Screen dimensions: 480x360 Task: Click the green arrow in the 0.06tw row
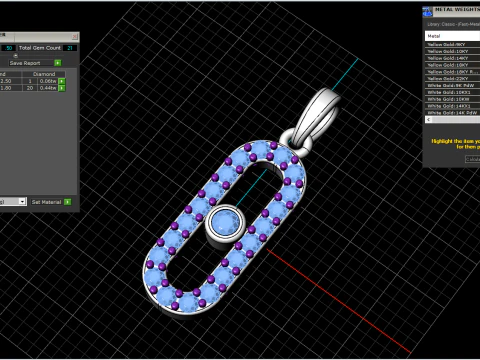pyautogui.click(x=62, y=81)
